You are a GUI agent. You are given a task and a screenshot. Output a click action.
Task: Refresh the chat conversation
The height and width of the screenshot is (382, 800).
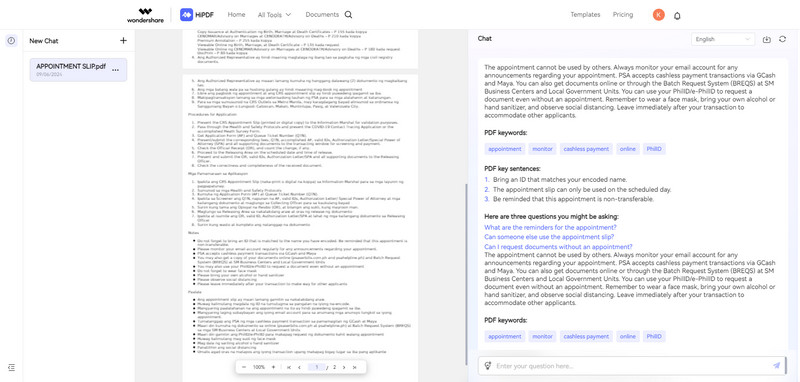pyautogui.click(x=782, y=39)
